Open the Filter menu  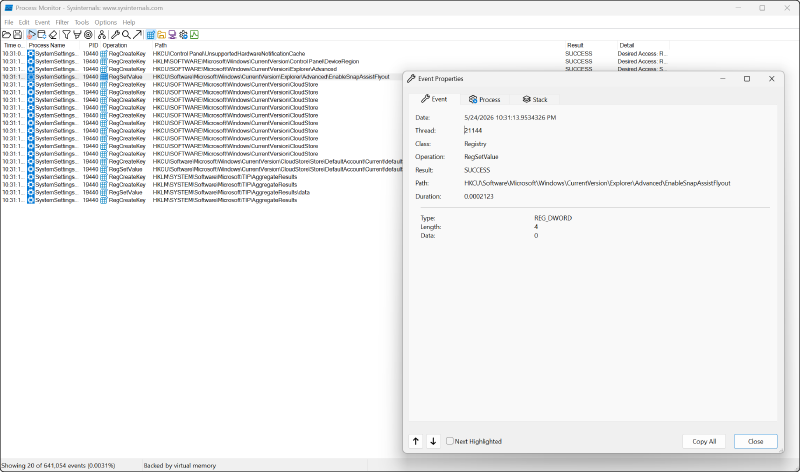[x=62, y=22]
